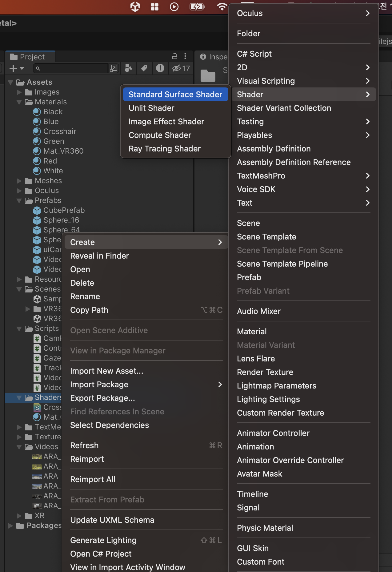Click the Unity icon in macOS menu bar
Viewport: 392px width, 572px height.
coord(135,6)
